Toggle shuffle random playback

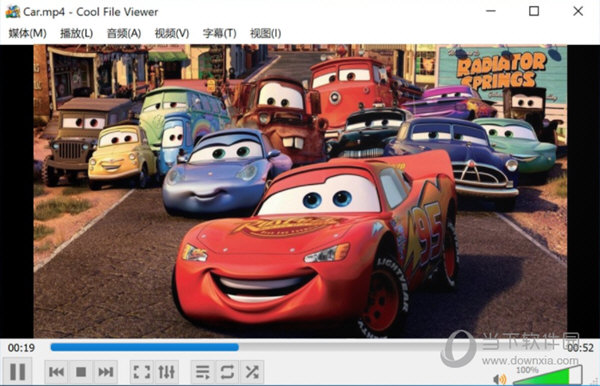252,372
